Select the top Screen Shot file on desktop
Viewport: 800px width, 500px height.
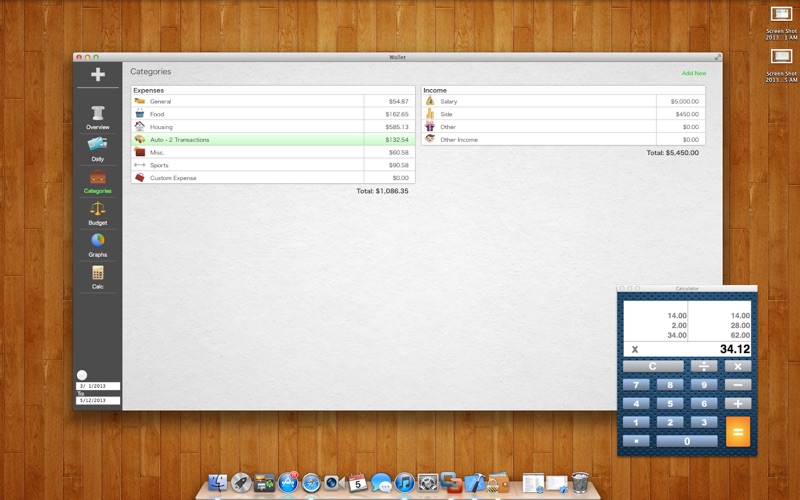coord(781,21)
